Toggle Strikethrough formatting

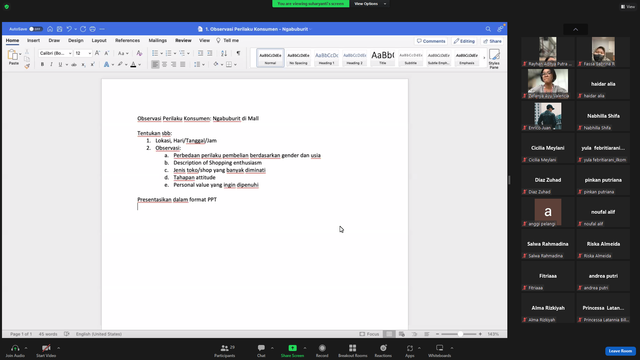(x=74, y=64)
